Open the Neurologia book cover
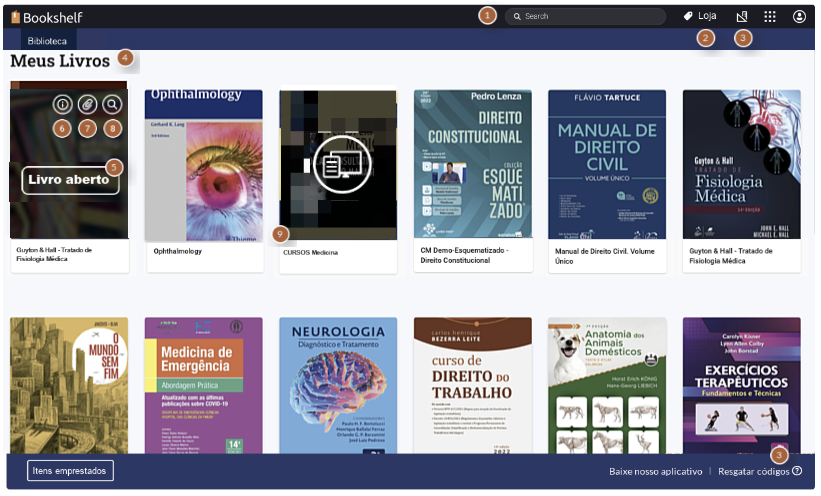This screenshot has width=821, height=496. coord(338,385)
